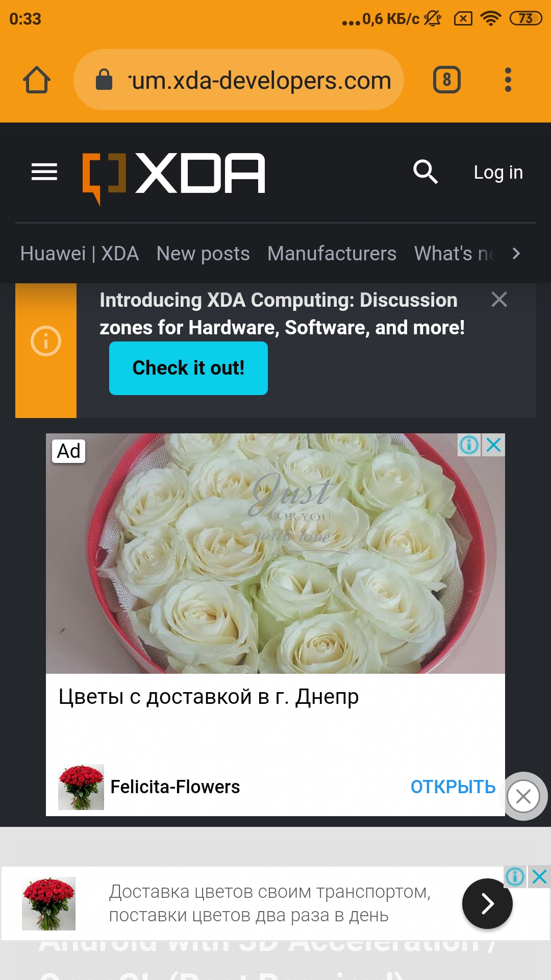
Task: Tap the xda-developers.com address bar
Action: pos(239,80)
